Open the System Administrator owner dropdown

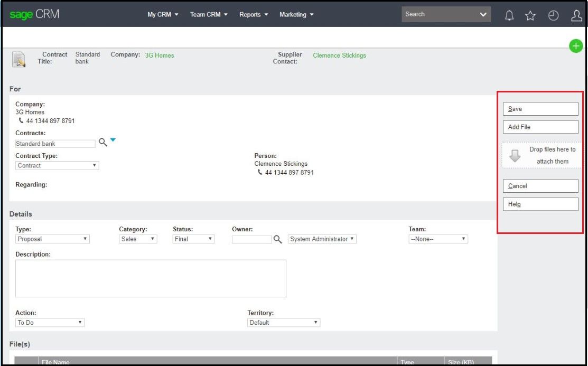tap(322, 239)
